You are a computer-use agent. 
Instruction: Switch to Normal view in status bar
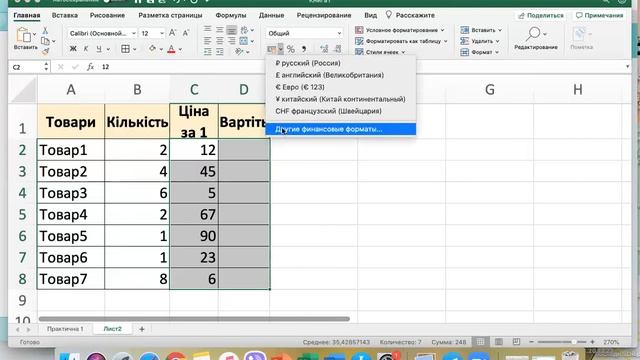(480, 342)
